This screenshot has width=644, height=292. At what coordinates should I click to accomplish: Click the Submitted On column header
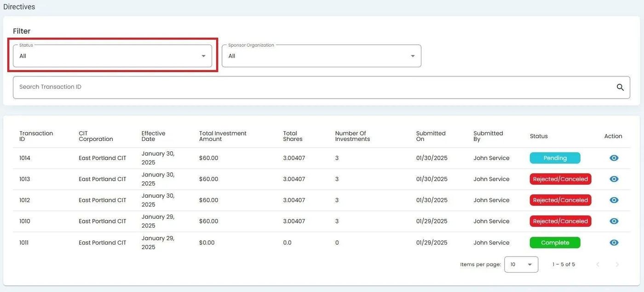(431, 136)
